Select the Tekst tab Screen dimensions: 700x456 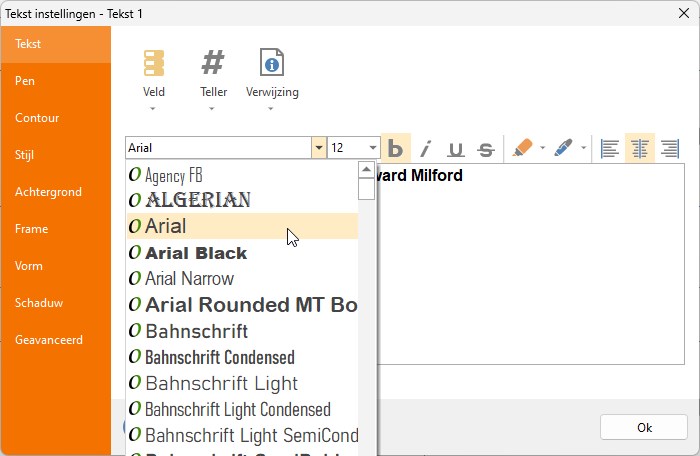[56, 44]
